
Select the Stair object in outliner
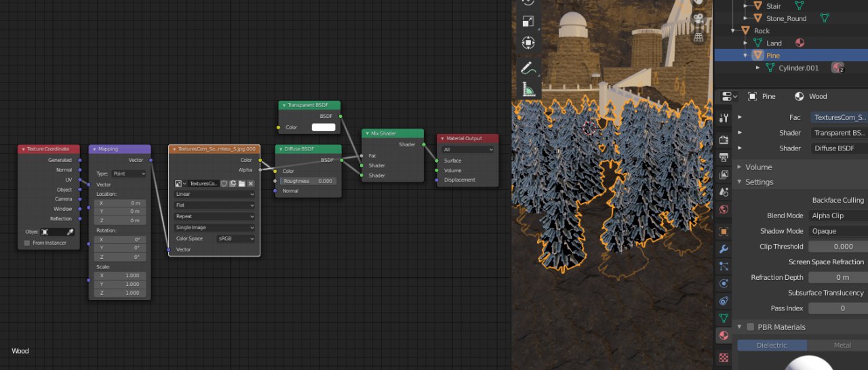point(773,6)
